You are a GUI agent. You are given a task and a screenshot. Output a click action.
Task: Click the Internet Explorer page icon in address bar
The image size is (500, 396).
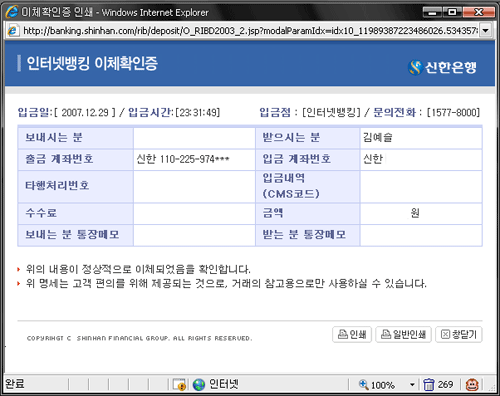coord(13,31)
